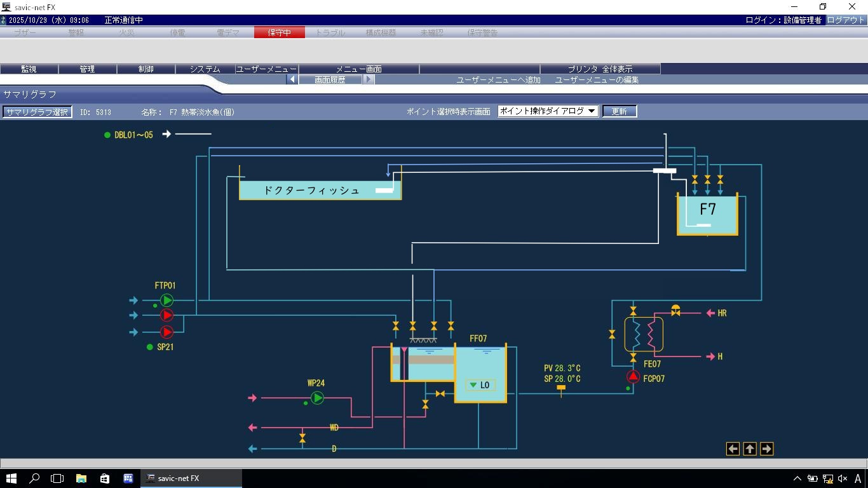Click the FE07 heat exchanger symbol
Image resolution: width=868 pixels, height=488 pixels.
[x=644, y=334]
